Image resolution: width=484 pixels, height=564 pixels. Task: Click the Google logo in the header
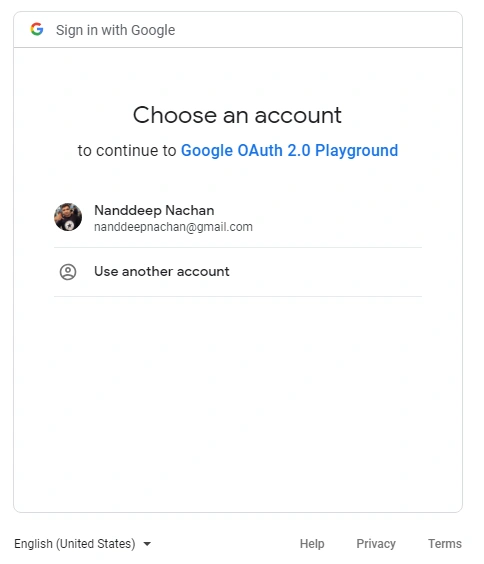[x=37, y=29]
